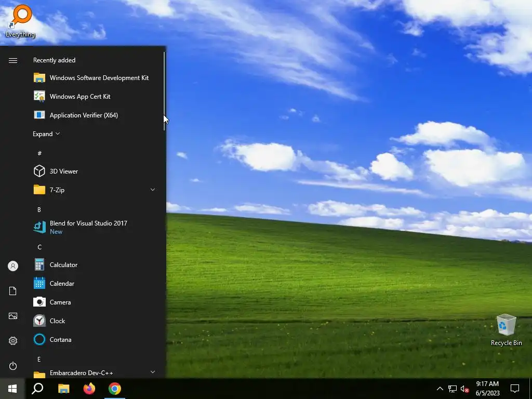532x399 pixels.
Task: Click the C letter header
Action: (39, 247)
